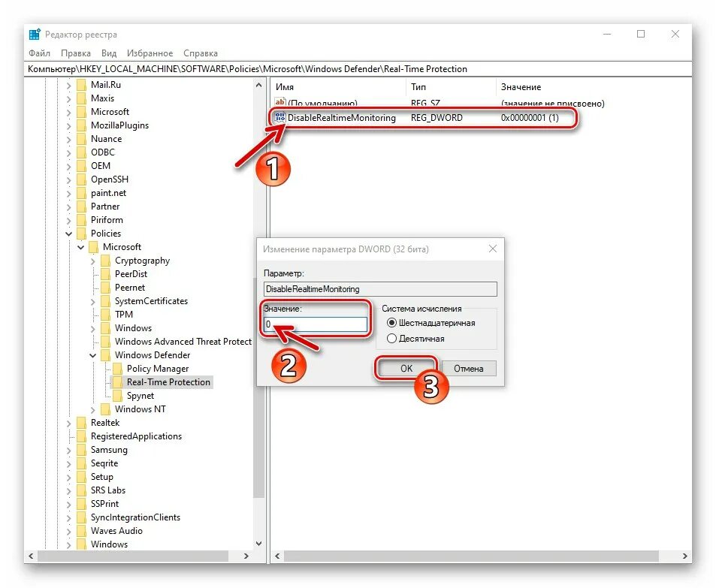Image resolution: width=716 pixels, height=588 pixels.
Task: Select the Windows Advanced Threat Protect item
Action: (183, 342)
